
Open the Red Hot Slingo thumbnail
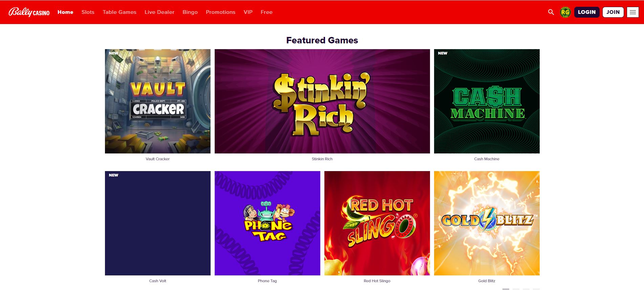coord(377,223)
